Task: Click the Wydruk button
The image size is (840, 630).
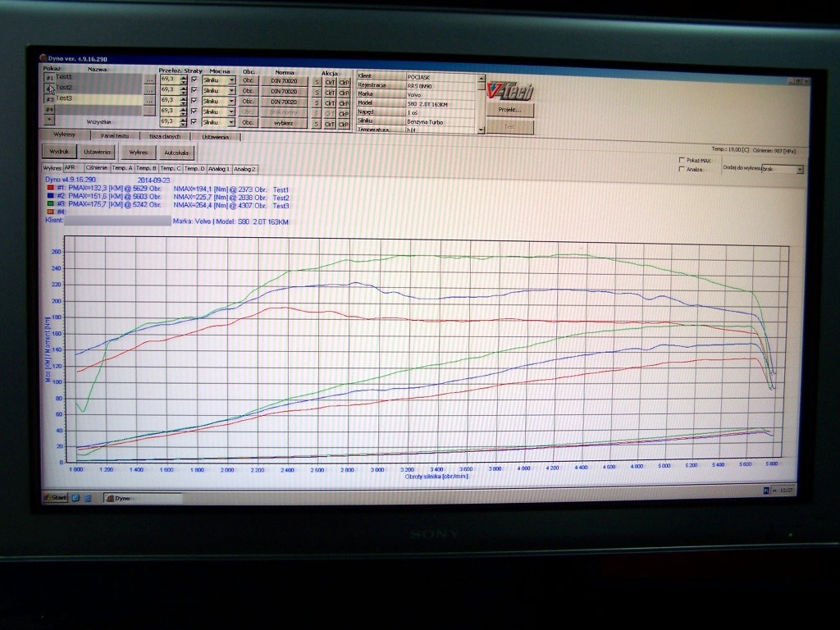Action: pos(59,153)
